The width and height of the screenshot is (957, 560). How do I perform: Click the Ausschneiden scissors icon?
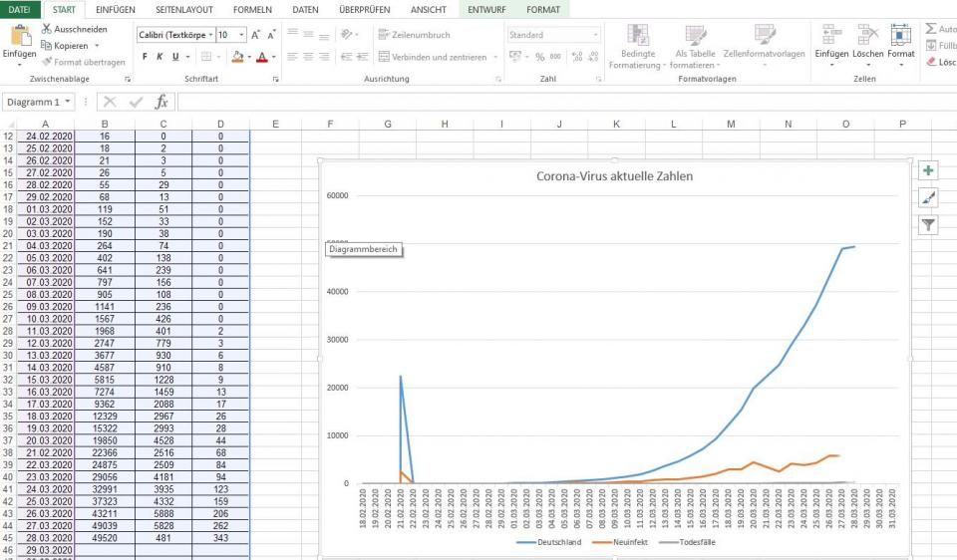47,29
